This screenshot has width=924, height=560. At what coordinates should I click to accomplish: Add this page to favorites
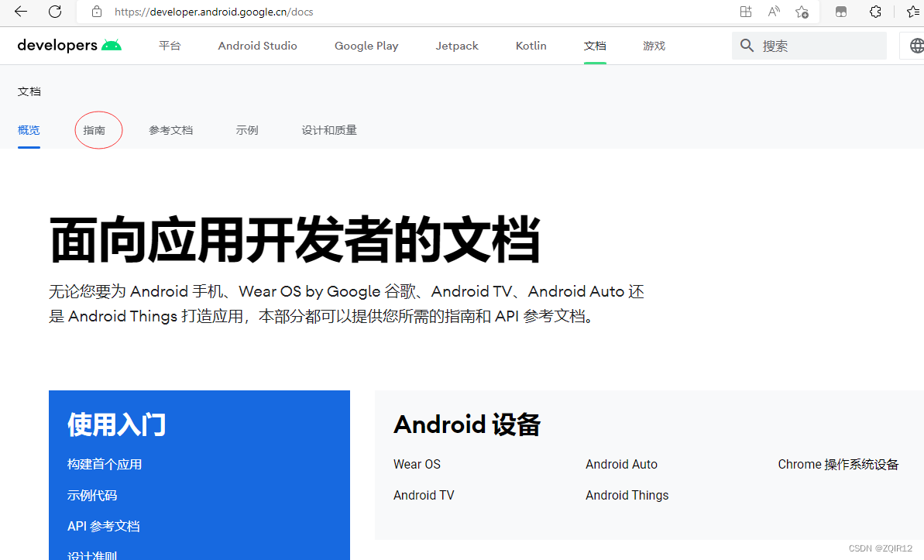(802, 12)
